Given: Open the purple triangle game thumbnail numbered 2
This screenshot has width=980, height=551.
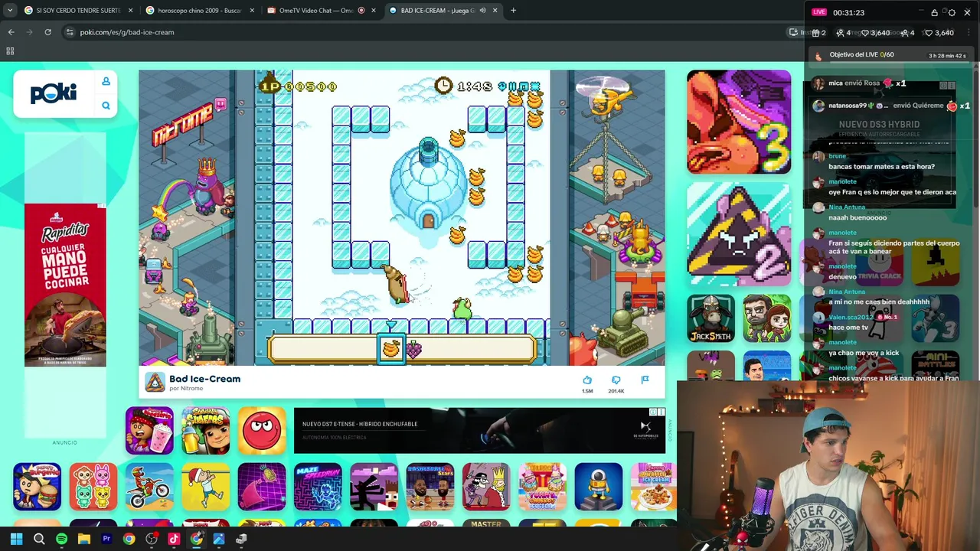Looking at the screenshot, I should tap(739, 233).
